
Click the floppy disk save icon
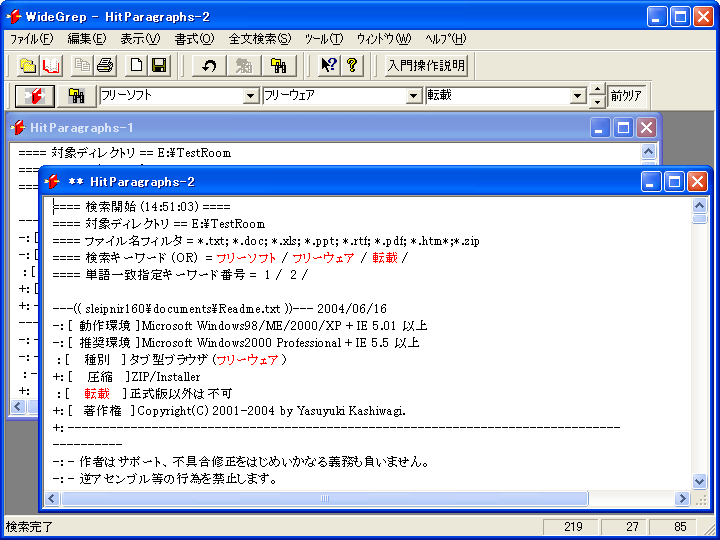pyautogui.click(x=159, y=65)
